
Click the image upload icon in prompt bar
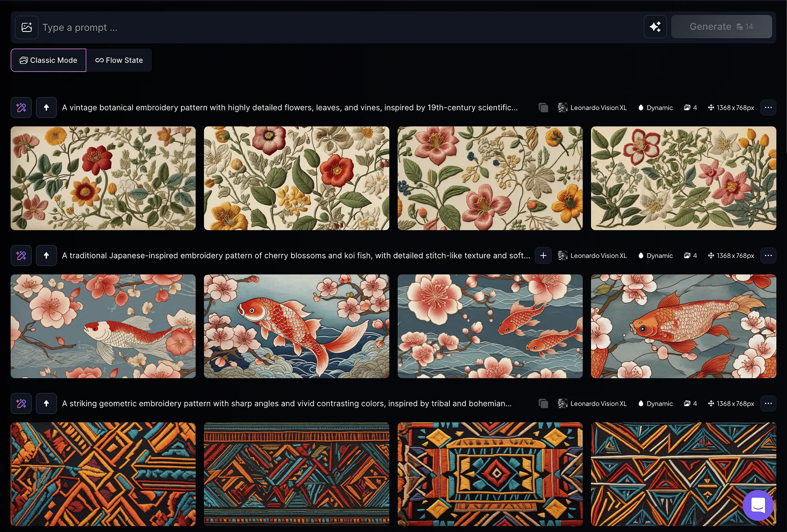coord(27,27)
